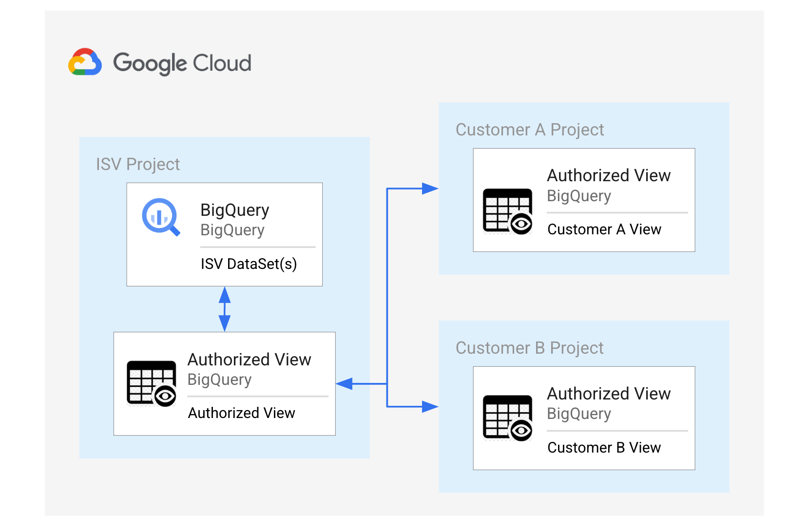This screenshot has height=532, width=809.
Task: Click Customer B authorized view table icon
Action: click(507, 418)
